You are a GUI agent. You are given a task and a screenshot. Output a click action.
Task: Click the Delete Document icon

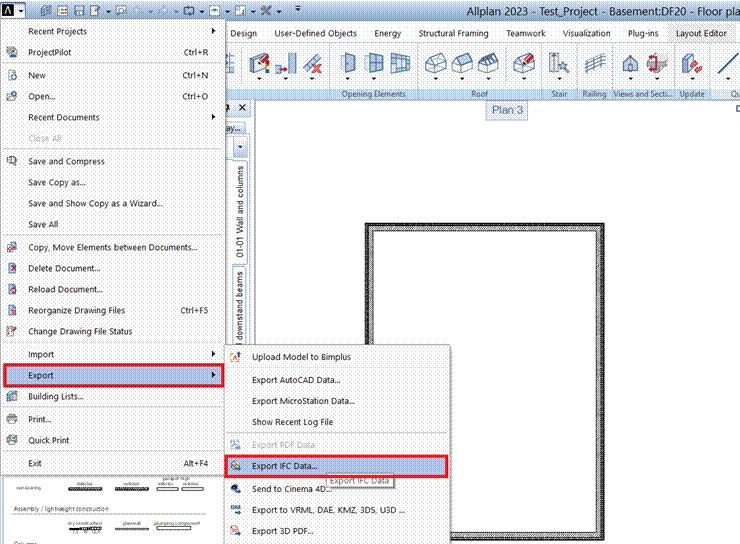[x=12, y=268]
